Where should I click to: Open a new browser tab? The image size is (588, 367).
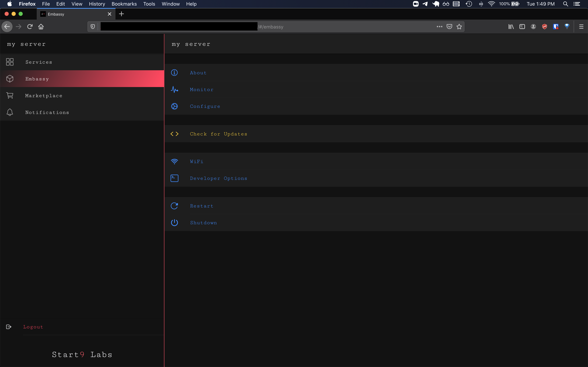121,14
